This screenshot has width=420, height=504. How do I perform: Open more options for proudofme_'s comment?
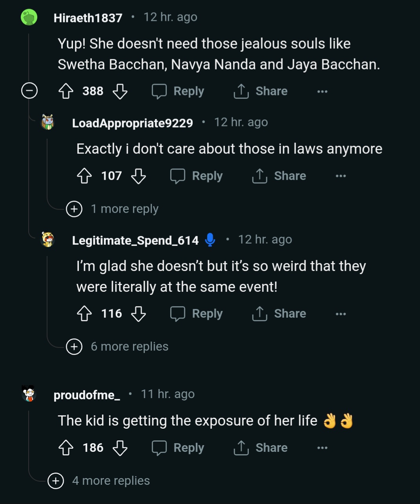click(322, 448)
